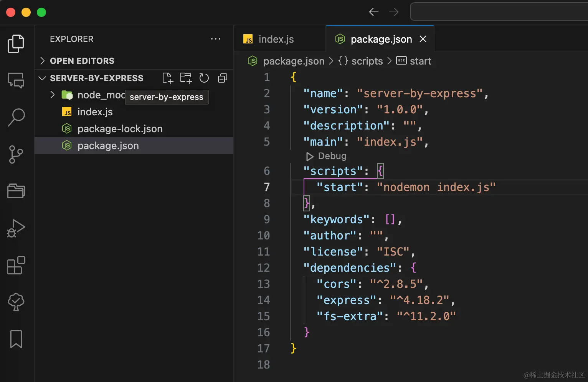Open the Extensions view
This screenshot has height=382, width=588.
tap(16, 265)
